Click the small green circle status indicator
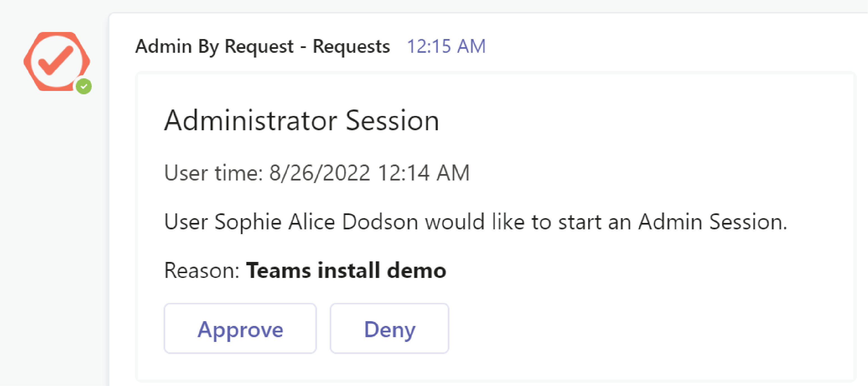 click(x=84, y=86)
